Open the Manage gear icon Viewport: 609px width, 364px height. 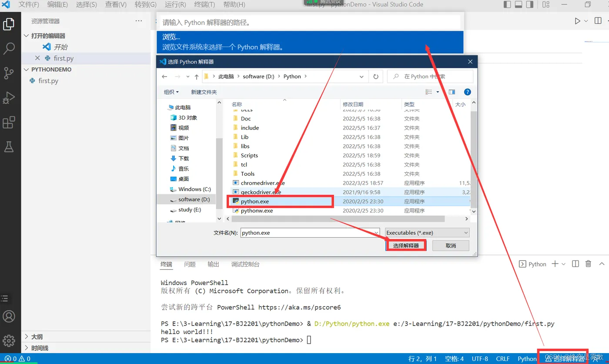[x=9, y=341]
